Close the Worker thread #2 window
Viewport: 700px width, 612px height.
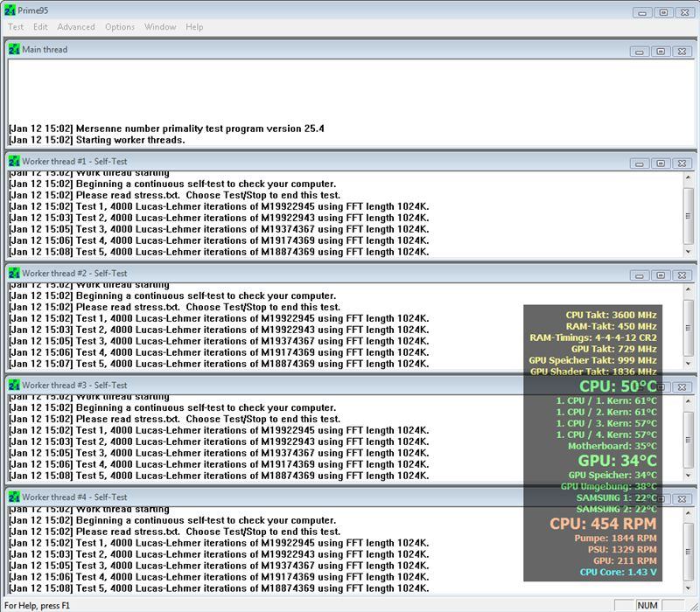coord(682,275)
